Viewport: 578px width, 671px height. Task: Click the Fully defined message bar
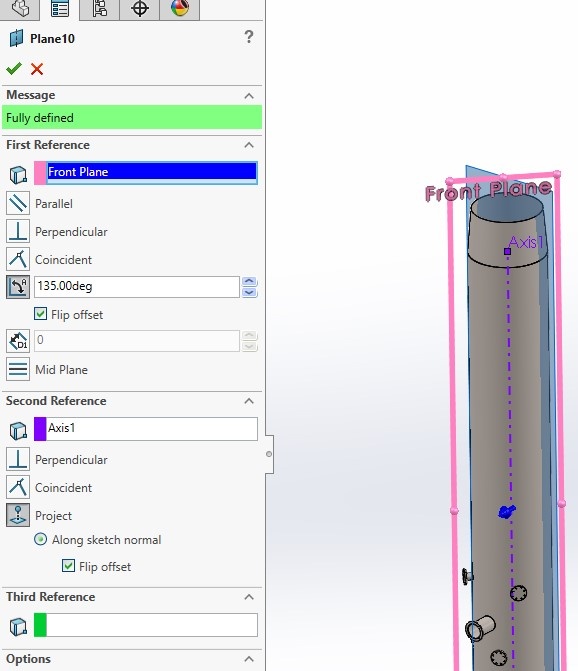coord(132,117)
